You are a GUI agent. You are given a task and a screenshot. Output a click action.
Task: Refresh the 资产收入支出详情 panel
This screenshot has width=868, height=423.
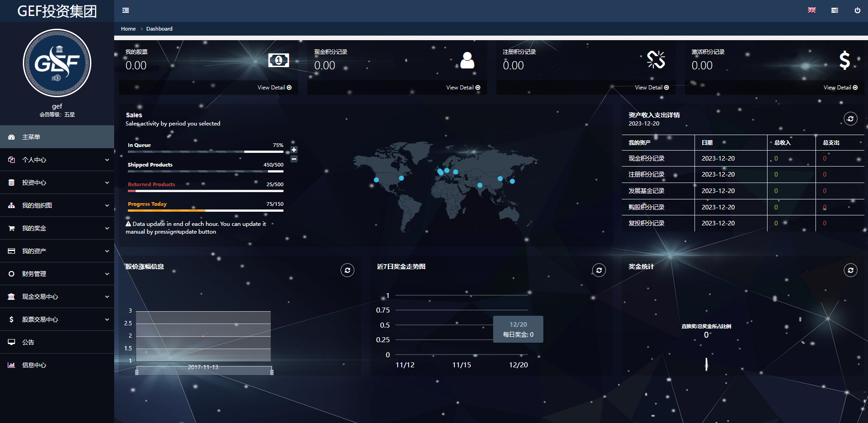tap(850, 119)
